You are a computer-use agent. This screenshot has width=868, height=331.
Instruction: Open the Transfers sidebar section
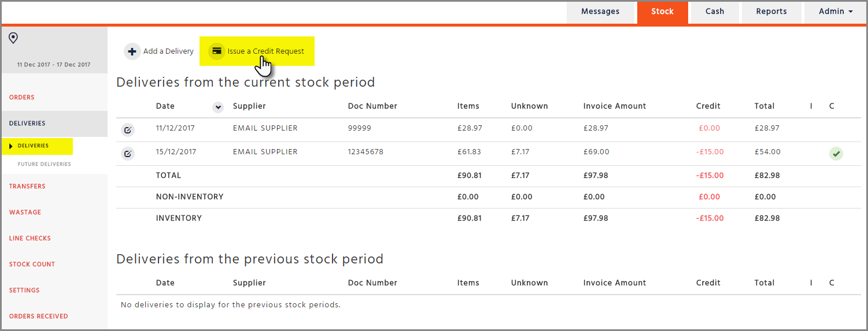coord(27,187)
